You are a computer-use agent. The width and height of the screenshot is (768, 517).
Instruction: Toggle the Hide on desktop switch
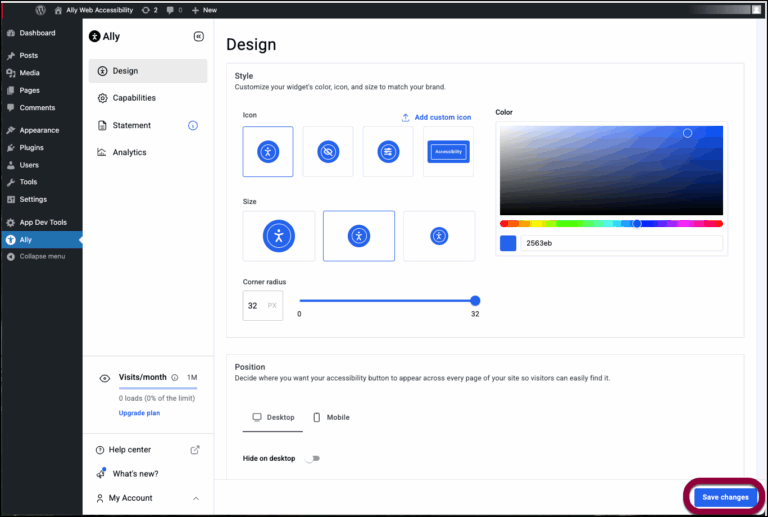(312, 459)
